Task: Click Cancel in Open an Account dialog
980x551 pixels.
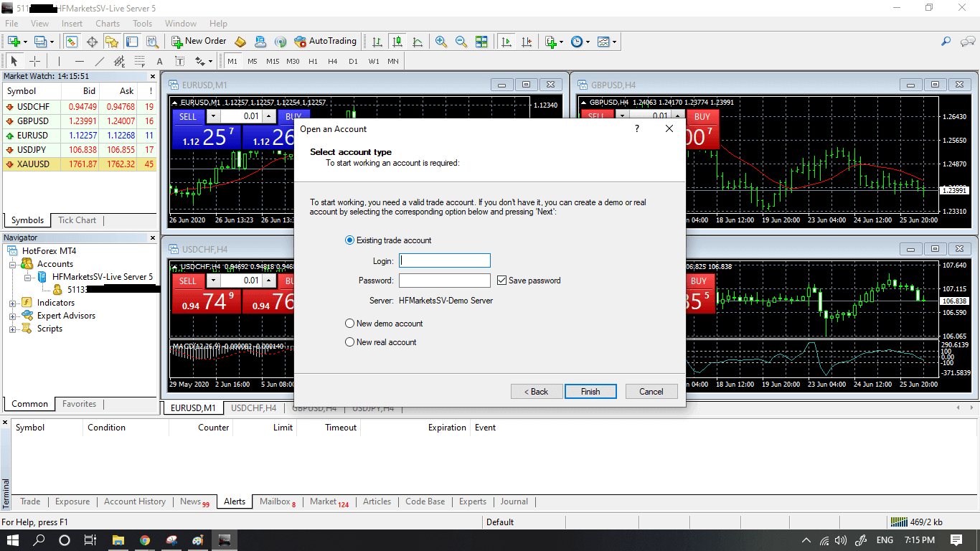Action: pos(651,392)
